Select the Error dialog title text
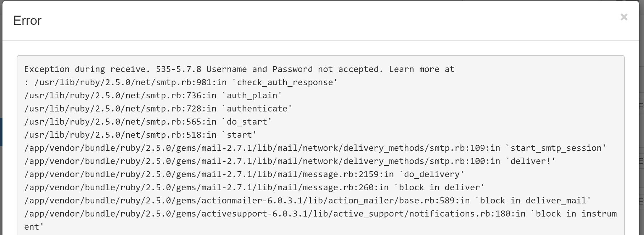The image size is (644, 235). [27, 21]
